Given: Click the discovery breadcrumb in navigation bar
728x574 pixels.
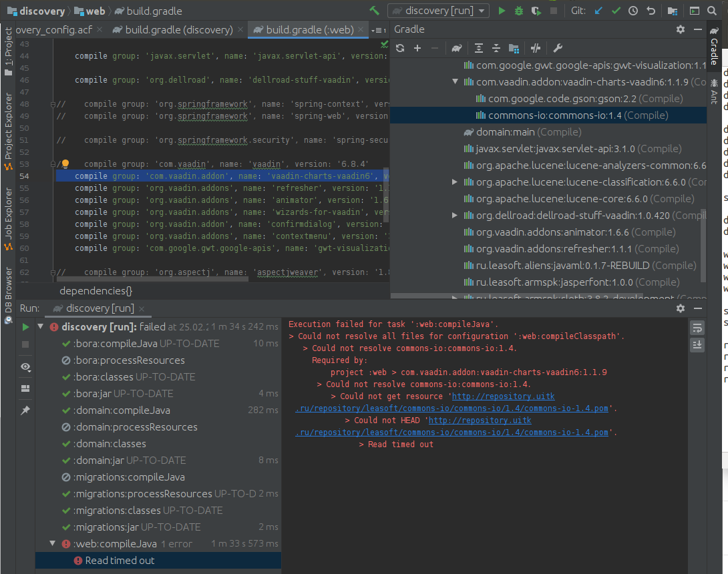Looking at the screenshot, I should (x=36, y=11).
